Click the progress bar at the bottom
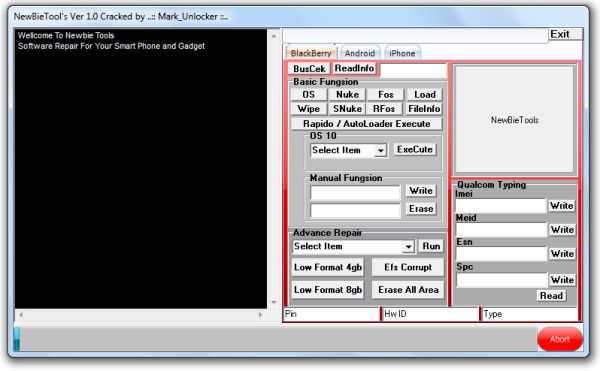This screenshot has height=371, width=600. [276, 339]
